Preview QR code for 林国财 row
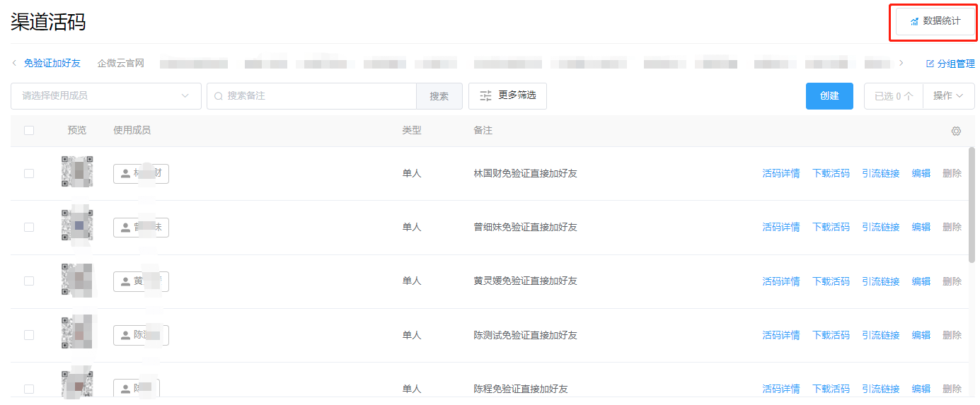The height and width of the screenshot is (405, 980). coord(77,172)
